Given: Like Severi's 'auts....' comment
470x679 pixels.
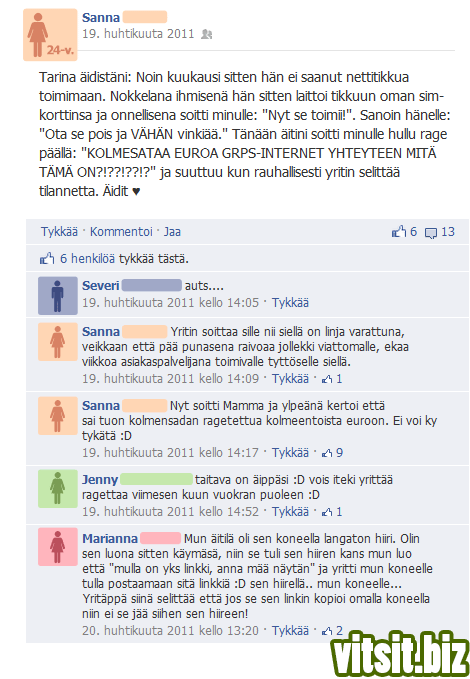Looking at the screenshot, I should click(290, 303).
